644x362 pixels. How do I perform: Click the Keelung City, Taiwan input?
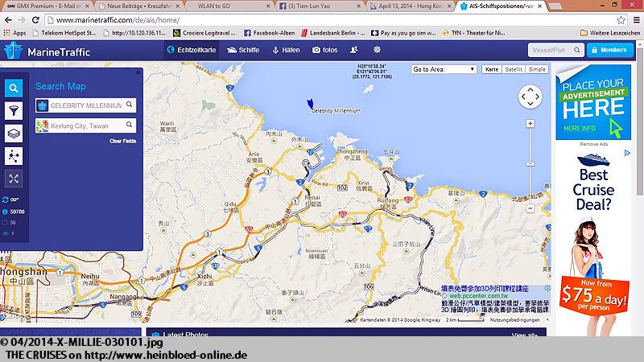point(86,125)
